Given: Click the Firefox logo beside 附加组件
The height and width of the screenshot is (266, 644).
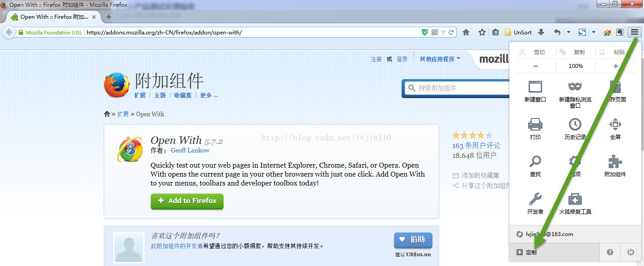Looking at the screenshot, I should 117,85.
